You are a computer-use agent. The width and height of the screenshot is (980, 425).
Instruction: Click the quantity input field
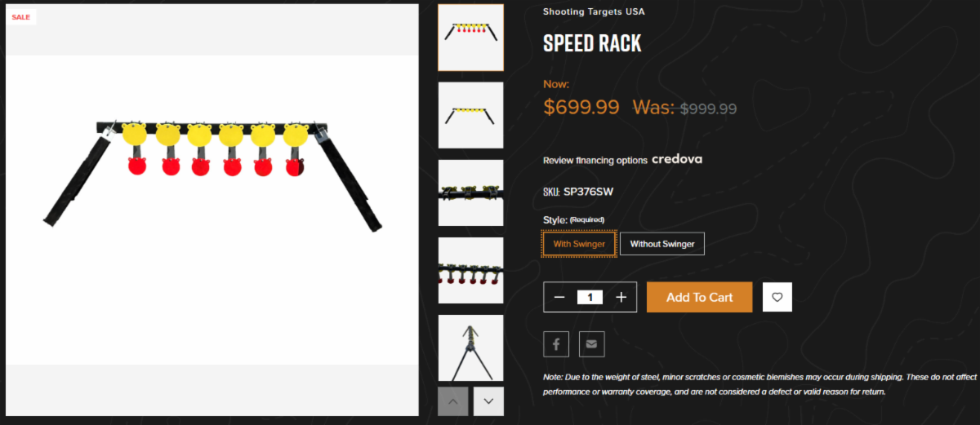(x=590, y=297)
